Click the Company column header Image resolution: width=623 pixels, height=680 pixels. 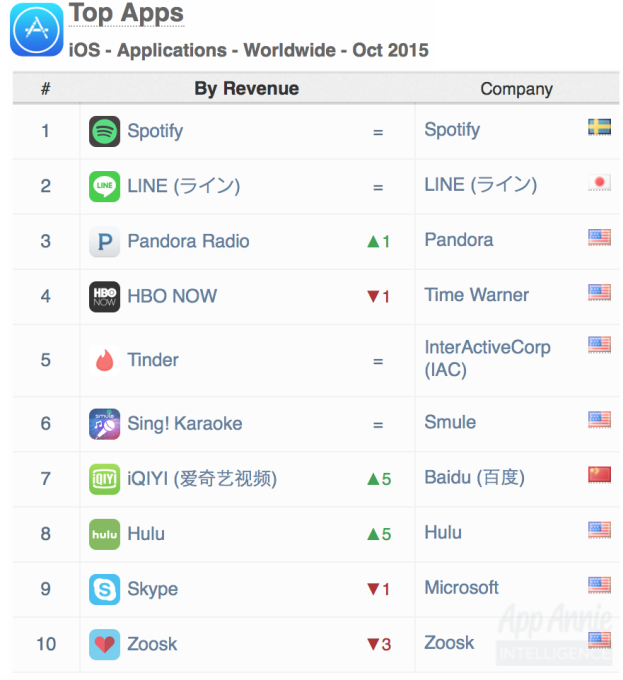(516, 89)
